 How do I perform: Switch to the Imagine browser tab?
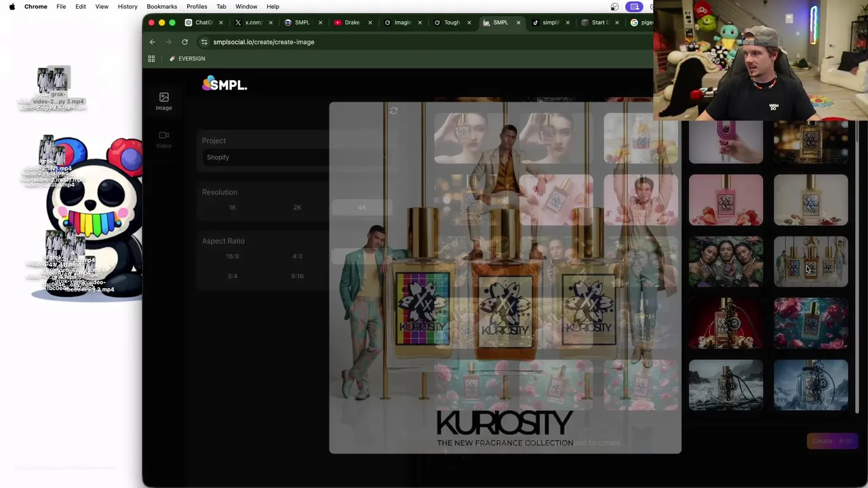[x=401, y=22]
